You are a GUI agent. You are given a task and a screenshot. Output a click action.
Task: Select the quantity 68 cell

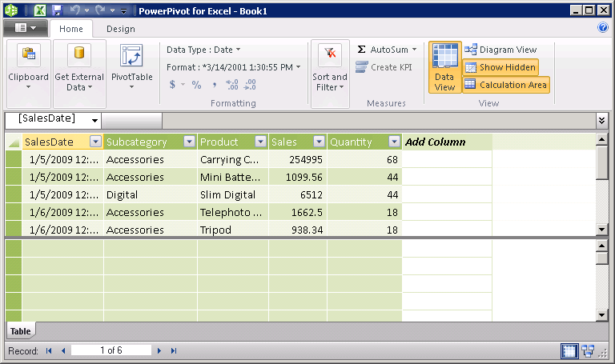(x=365, y=159)
